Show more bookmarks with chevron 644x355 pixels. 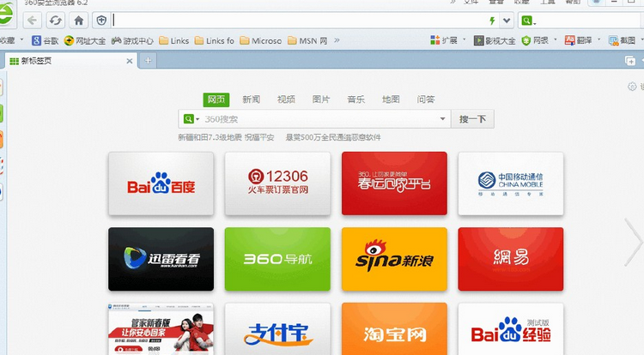pos(337,40)
